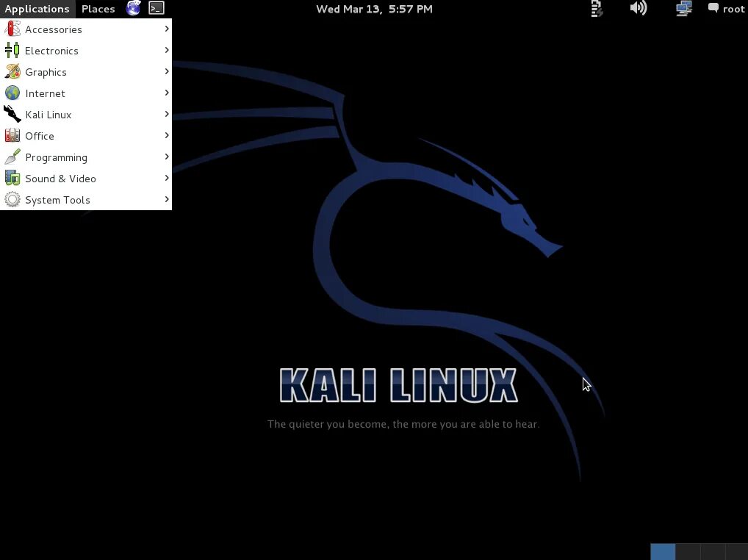Open the Kali Linux menu category
748x560 pixels.
click(86, 115)
